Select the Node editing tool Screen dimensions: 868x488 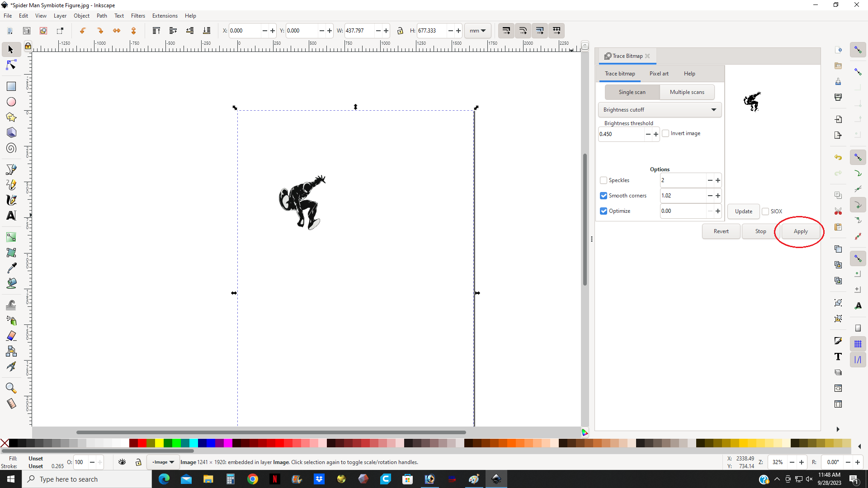click(x=11, y=65)
